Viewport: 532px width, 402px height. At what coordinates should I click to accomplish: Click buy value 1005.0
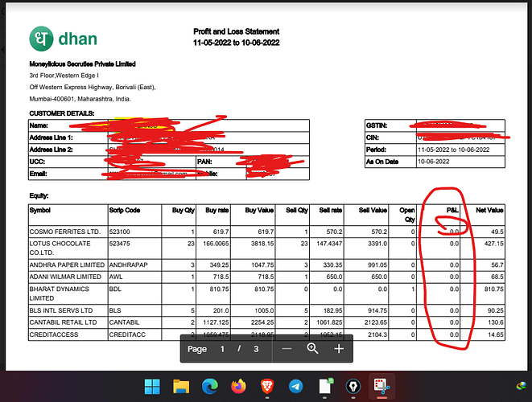264,310
